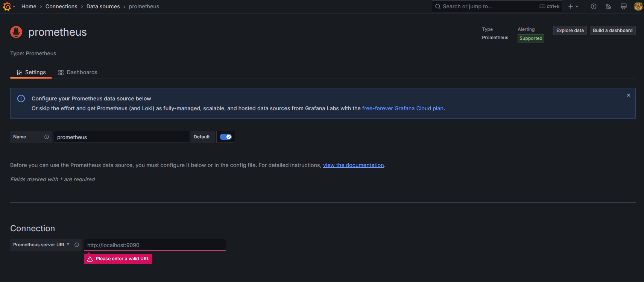Open view the documentation link
The image size is (644, 282).
(354, 165)
